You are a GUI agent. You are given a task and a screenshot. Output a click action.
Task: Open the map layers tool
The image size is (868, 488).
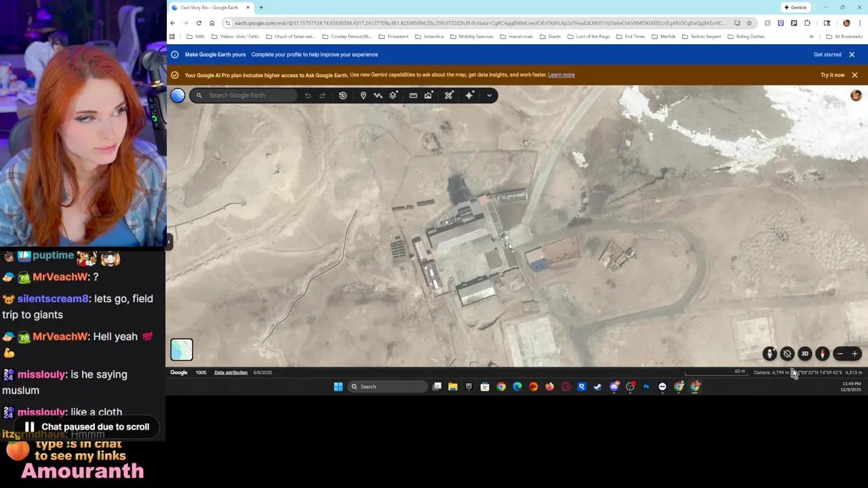click(x=393, y=96)
